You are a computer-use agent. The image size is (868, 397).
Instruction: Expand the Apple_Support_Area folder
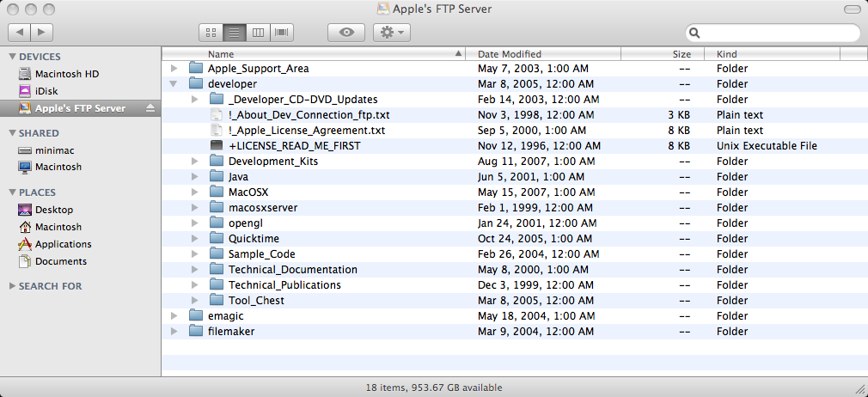[x=174, y=69]
